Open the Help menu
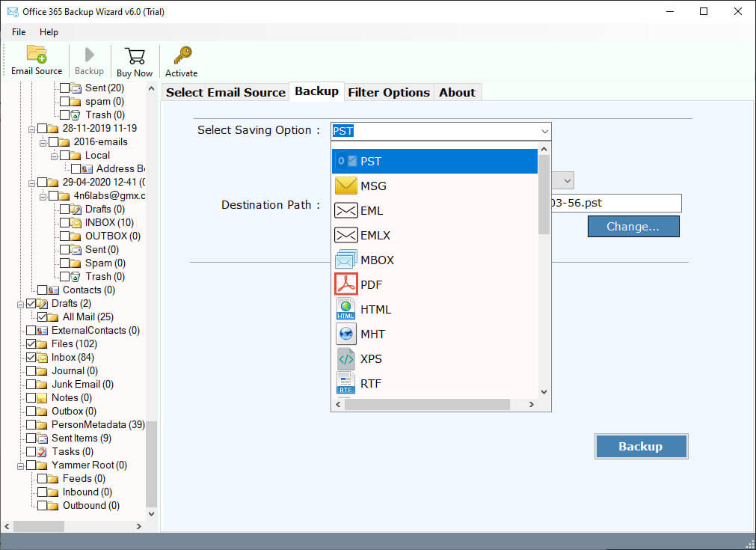Viewport: 756px width, 550px height. point(49,32)
